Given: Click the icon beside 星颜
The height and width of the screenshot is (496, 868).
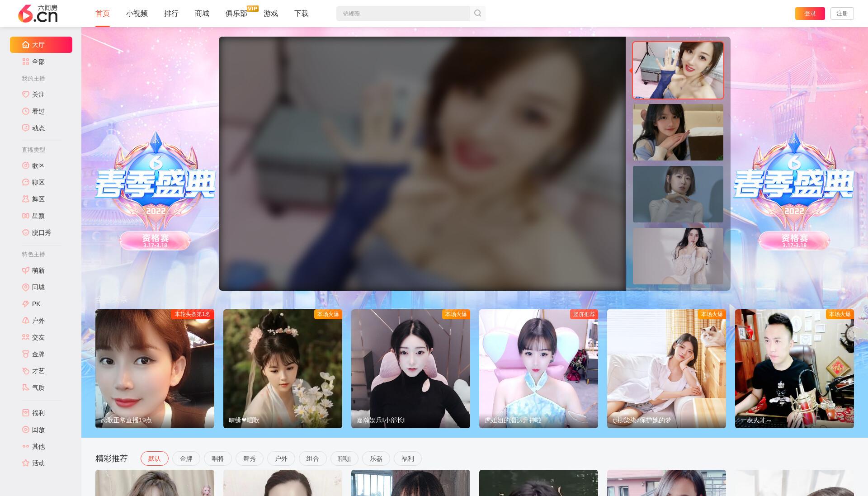Looking at the screenshot, I should point(26,216).
